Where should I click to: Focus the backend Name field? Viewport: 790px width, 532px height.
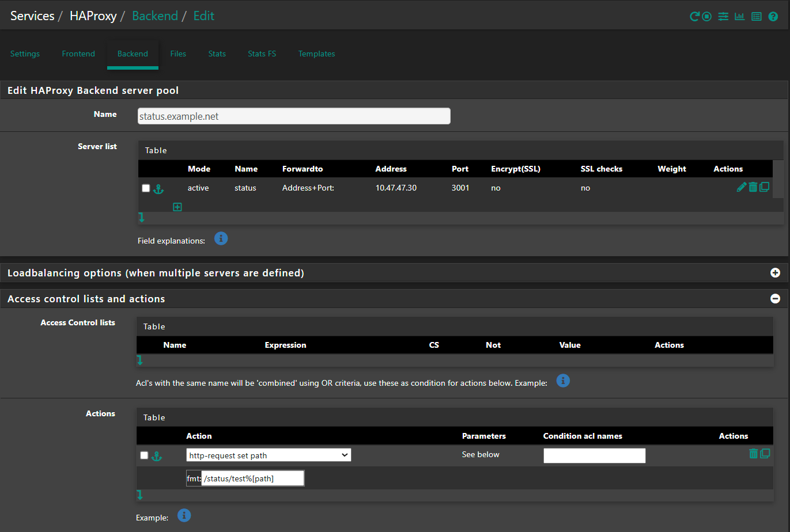point(294,116)
